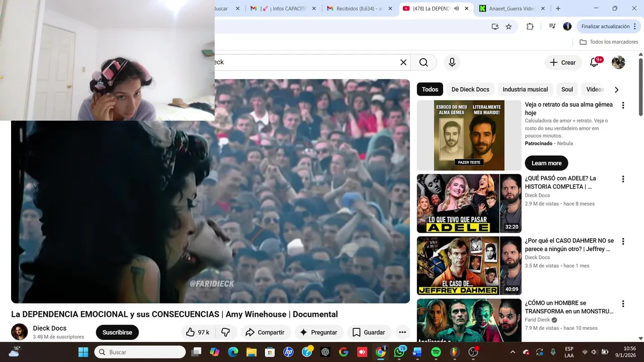Open Chrome extensions puzzle icon
Viewport: 644px width, 362px height.
tap(530, 27)
